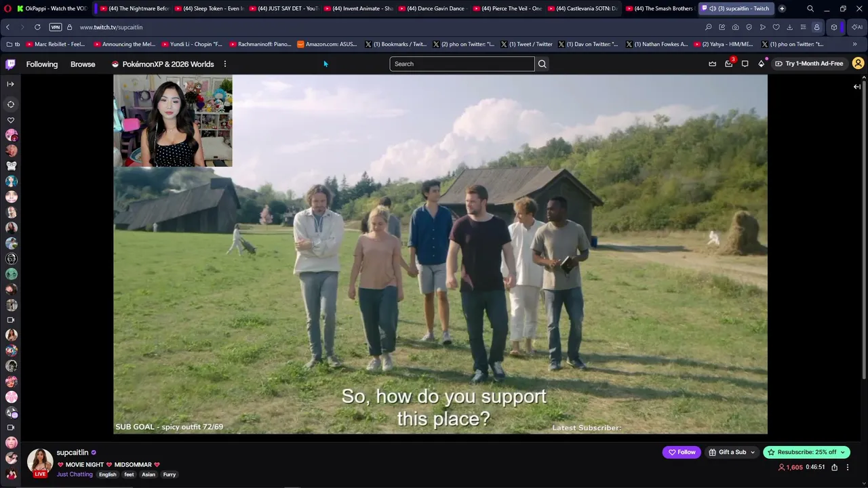This screenshot has height=488, width=868.
Task: Click the Resubscribe: 25% off button
Action: click(806, 452)
